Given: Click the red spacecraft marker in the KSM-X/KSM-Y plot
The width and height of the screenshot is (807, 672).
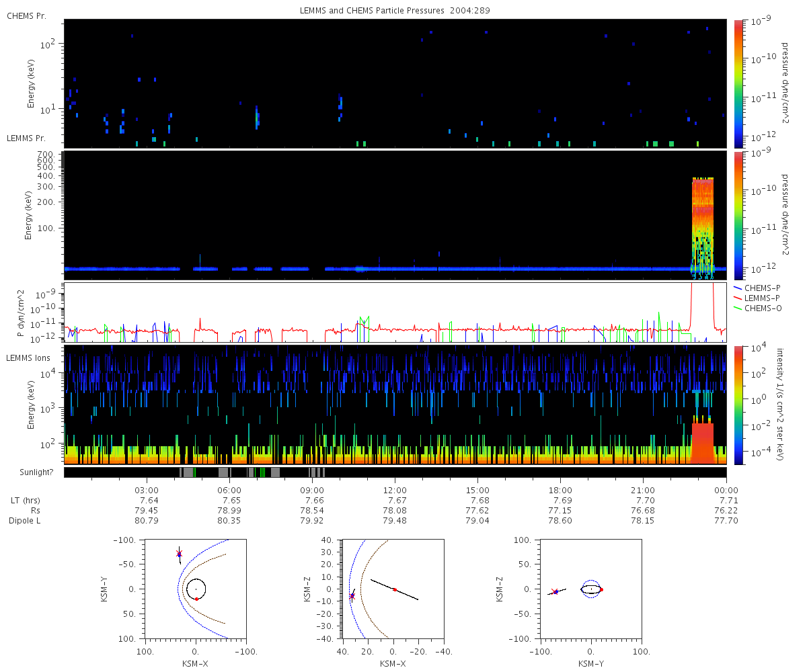Looking at the screenshot, I should click(179, 554).
